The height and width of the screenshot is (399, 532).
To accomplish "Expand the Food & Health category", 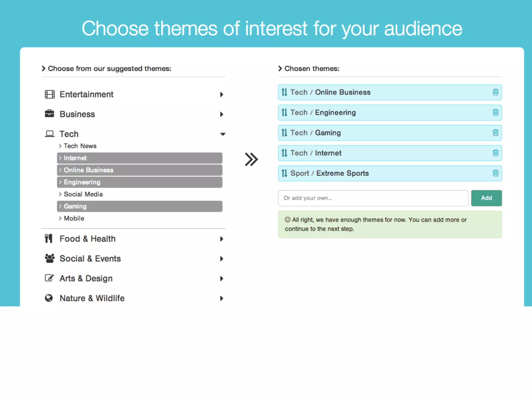I will click(x=133, y=239).
